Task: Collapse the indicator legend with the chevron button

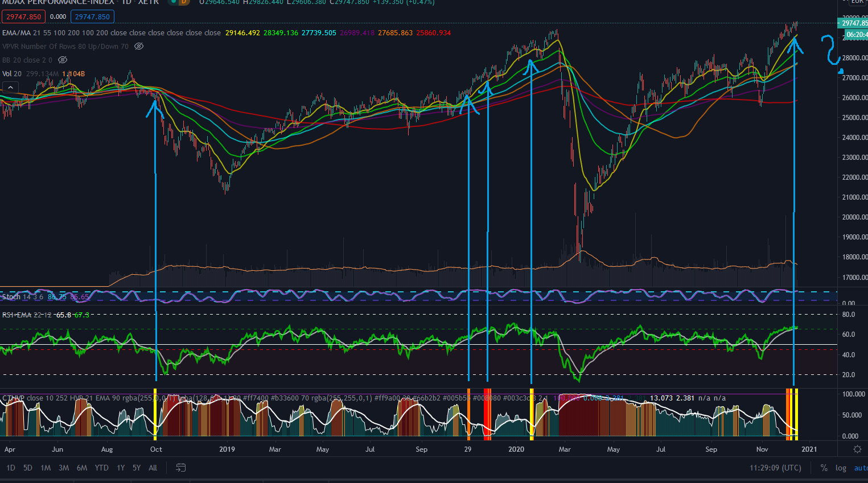Action: (10, 88)
